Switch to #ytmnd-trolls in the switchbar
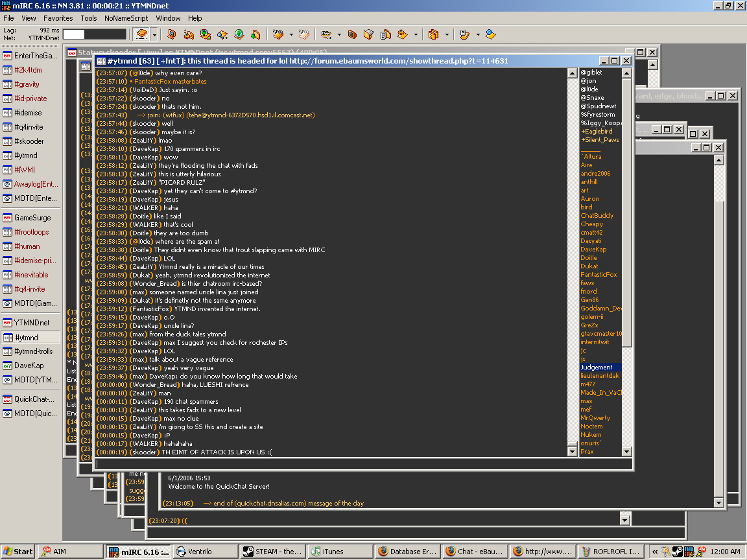The image size is (747, 560). tap(33, 351)
